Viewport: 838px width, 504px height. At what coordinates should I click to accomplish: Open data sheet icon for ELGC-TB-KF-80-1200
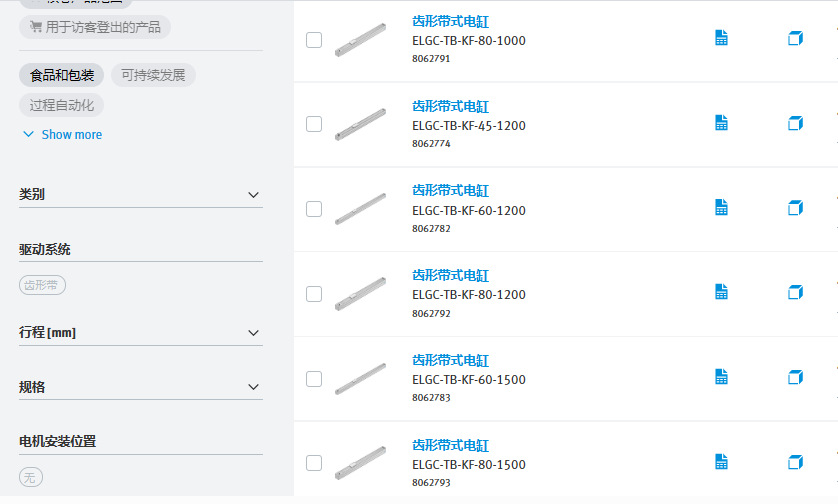tap(721, 292)
